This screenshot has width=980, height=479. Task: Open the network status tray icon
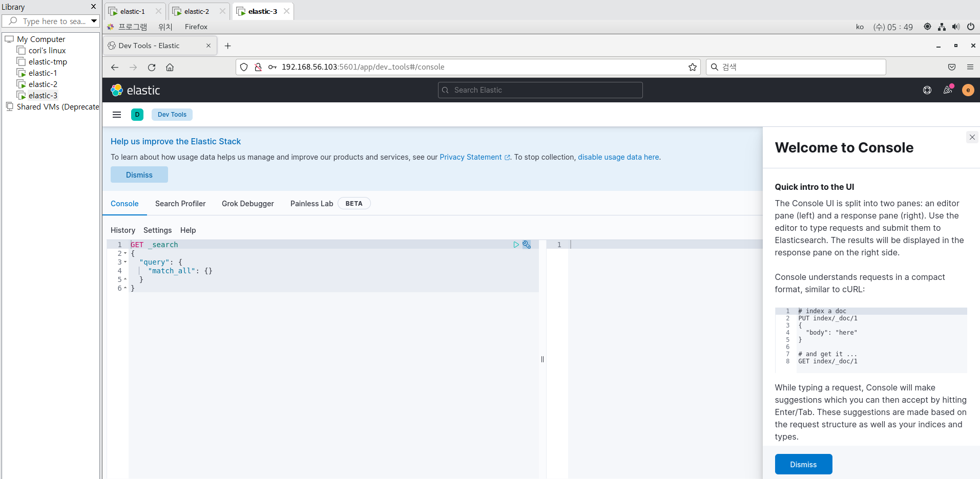point(942,27)
